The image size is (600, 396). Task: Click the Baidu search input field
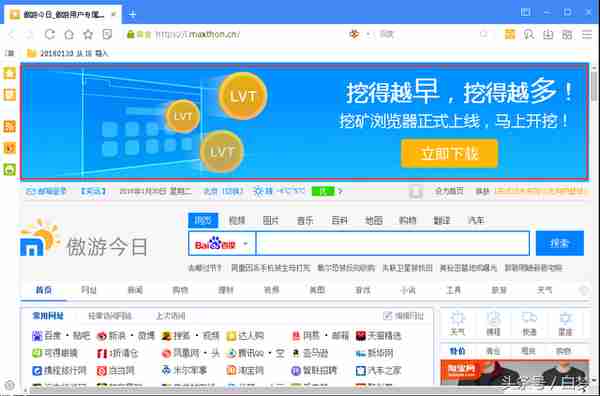(x=393, y=243)
